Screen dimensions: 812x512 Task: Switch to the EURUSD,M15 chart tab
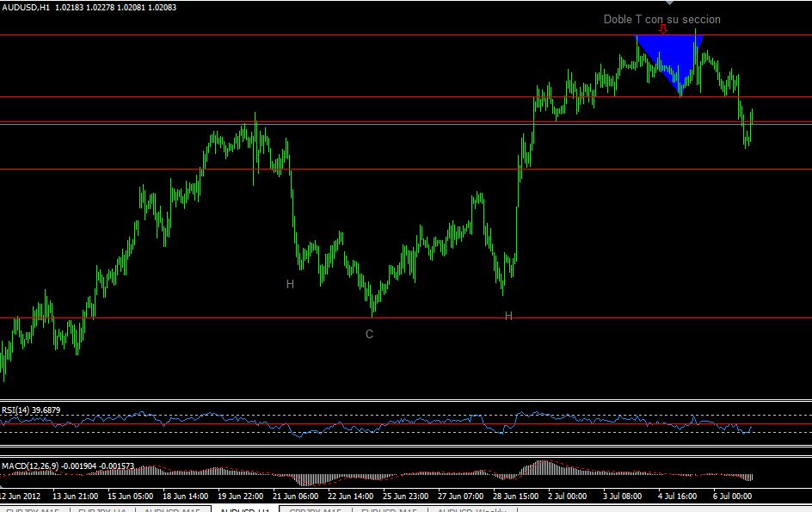[x=389, y=510]
